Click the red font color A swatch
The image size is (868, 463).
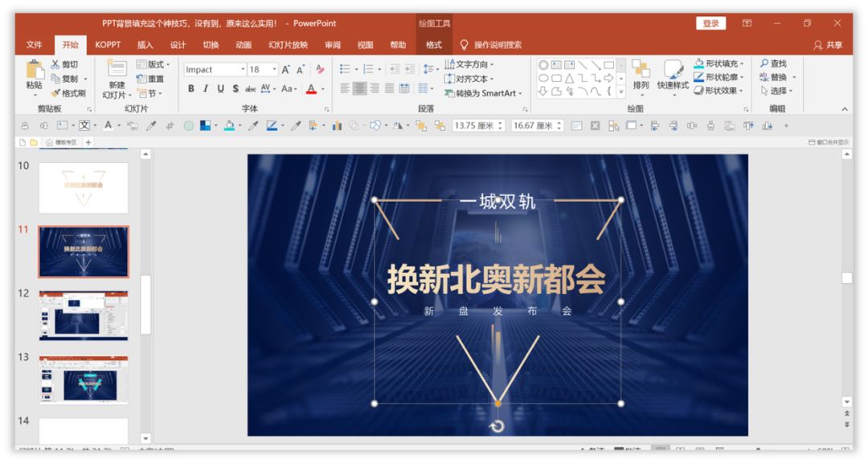point(311,88)
